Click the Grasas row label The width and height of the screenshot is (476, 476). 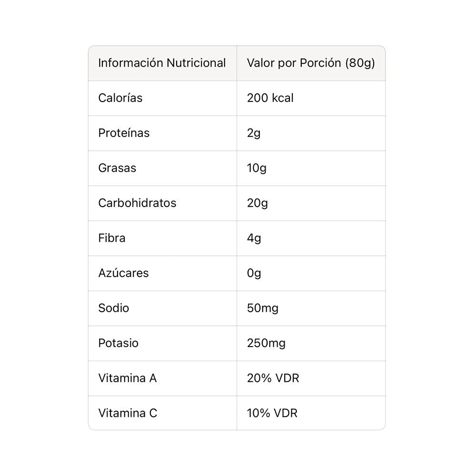pos(117,168)
